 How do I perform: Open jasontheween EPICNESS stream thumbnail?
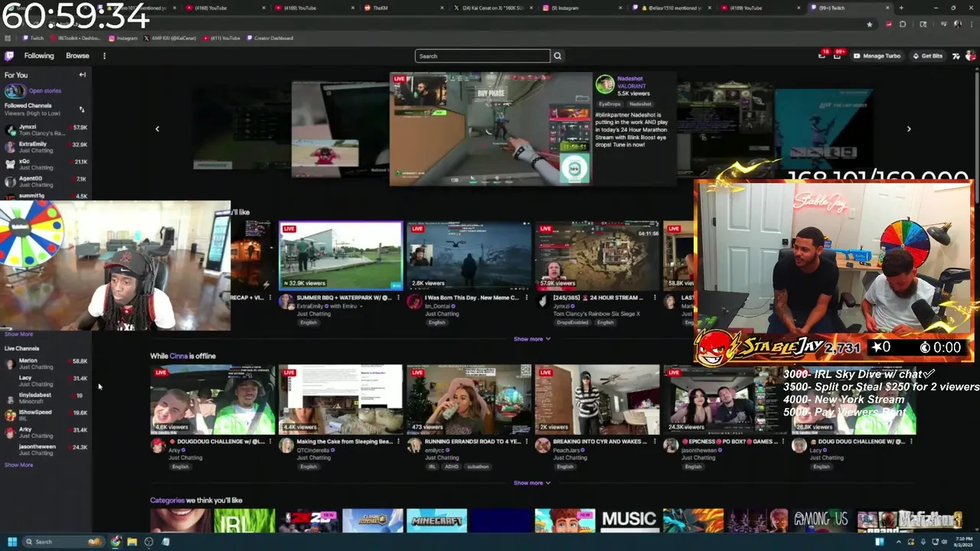(725, 399)
